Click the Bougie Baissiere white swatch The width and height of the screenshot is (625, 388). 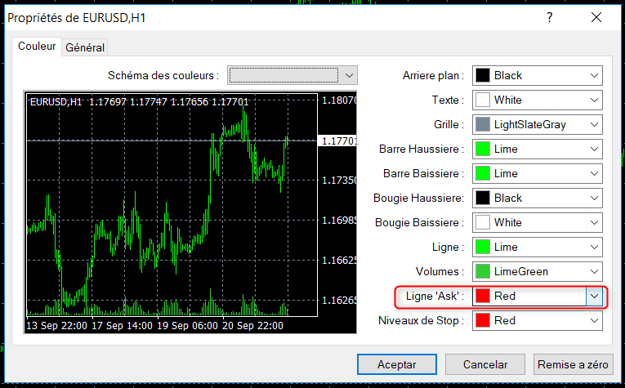tap(482, 223)
